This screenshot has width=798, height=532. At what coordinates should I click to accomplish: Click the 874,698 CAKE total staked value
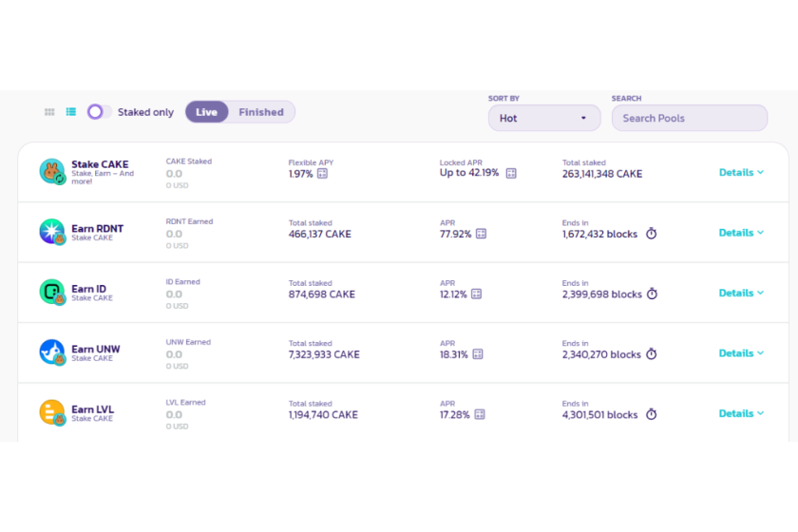point(322,294)
